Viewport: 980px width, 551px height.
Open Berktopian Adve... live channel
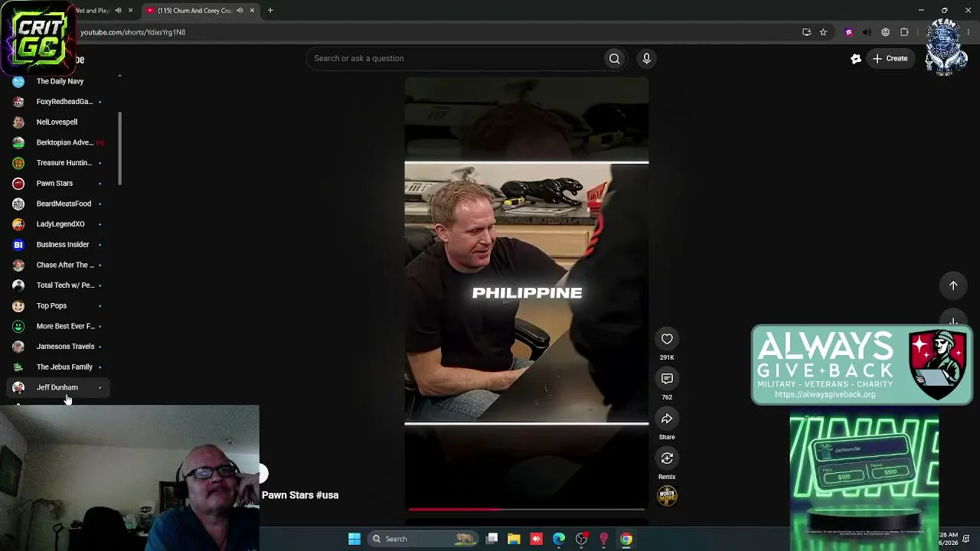[x=60, y=142]
